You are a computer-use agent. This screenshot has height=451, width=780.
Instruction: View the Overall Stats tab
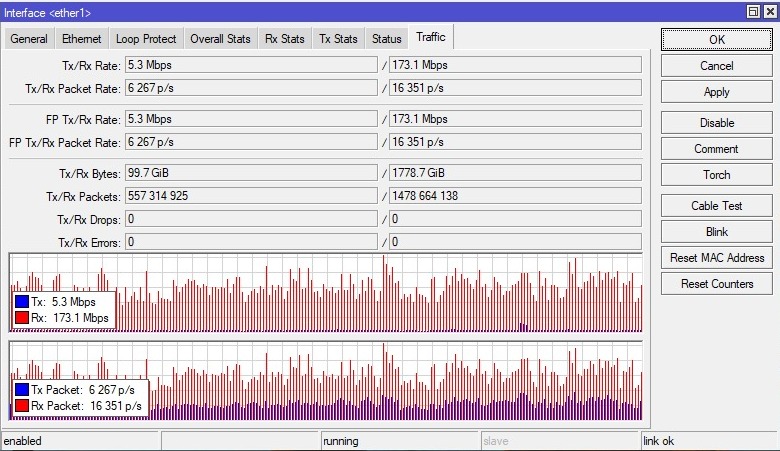pos(220,39)
